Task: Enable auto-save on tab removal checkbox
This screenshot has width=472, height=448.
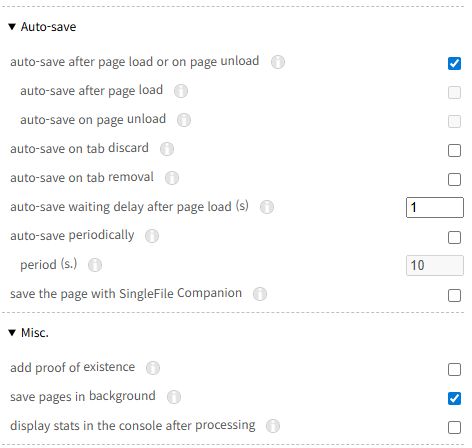Action: [x=454, y=179]
